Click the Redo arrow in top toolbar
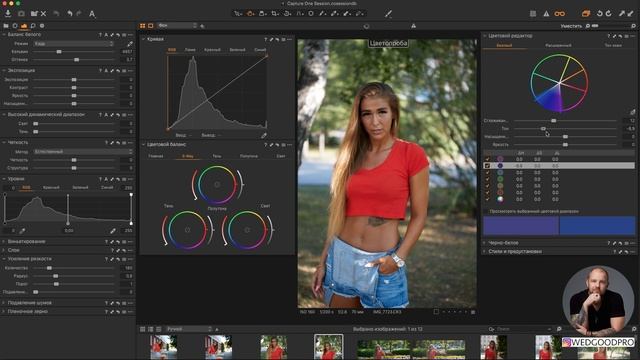Image resolution: width=640 pixels, height=360 pixels. (x=79, y=14)
